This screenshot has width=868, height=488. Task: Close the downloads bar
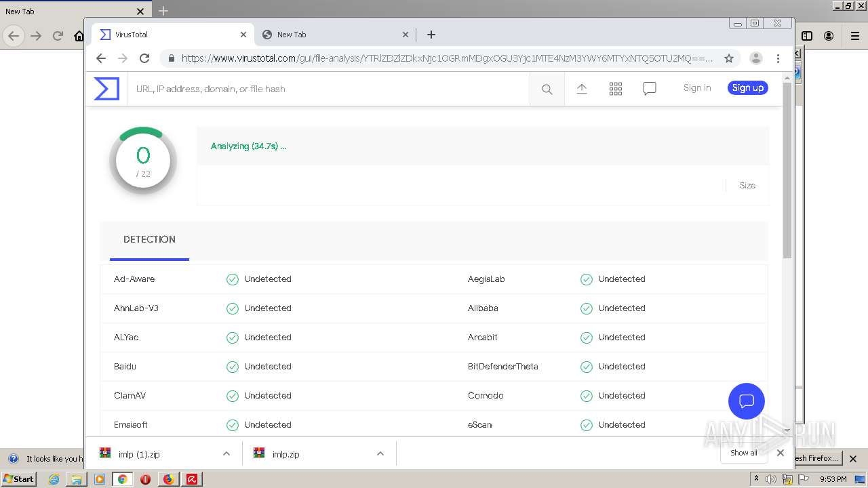click(781, 453)
